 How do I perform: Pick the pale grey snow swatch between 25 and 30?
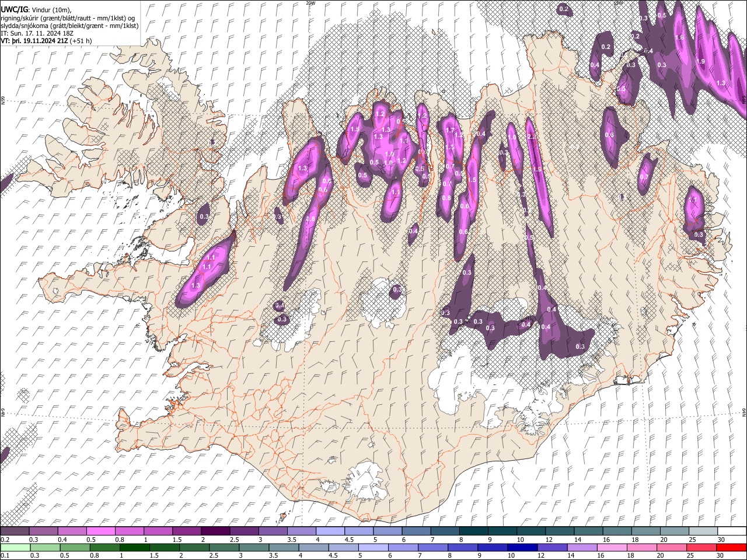pos(703,531)
